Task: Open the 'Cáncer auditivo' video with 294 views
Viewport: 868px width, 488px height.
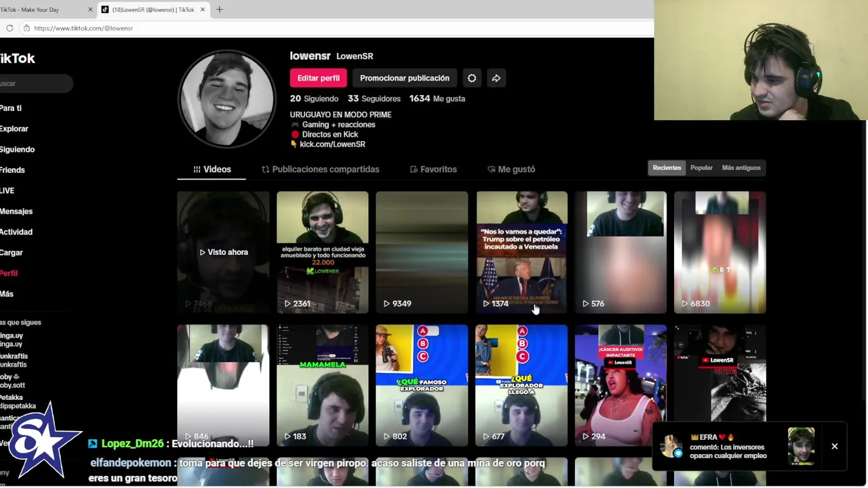Action: (x=620, y=385)
